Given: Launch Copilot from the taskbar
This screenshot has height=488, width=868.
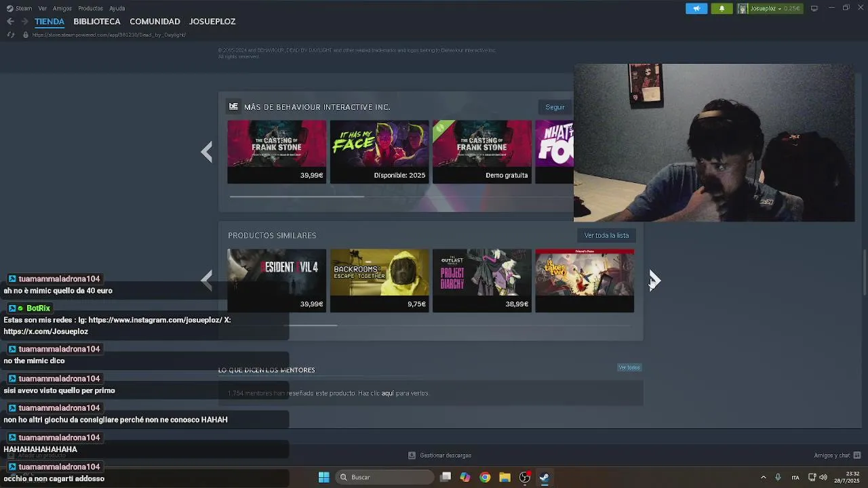Looking at the screenshot, I should pyautogui.click(x=465, y=477).
